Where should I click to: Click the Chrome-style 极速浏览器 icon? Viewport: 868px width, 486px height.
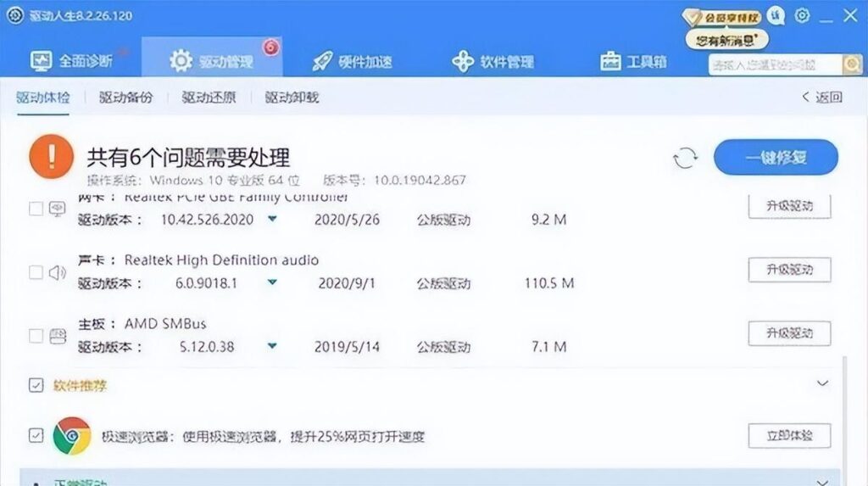(x=72, y=436)
